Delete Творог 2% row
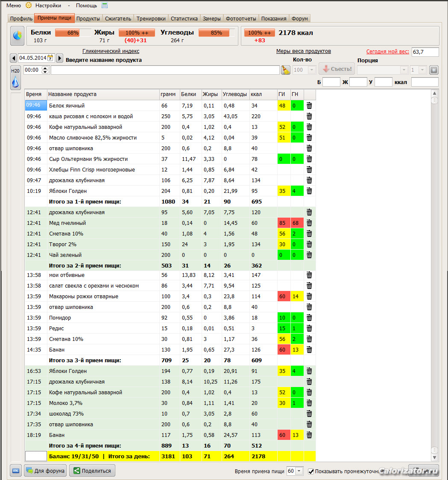Screen dimensions: 448x480 coord(309,244)
